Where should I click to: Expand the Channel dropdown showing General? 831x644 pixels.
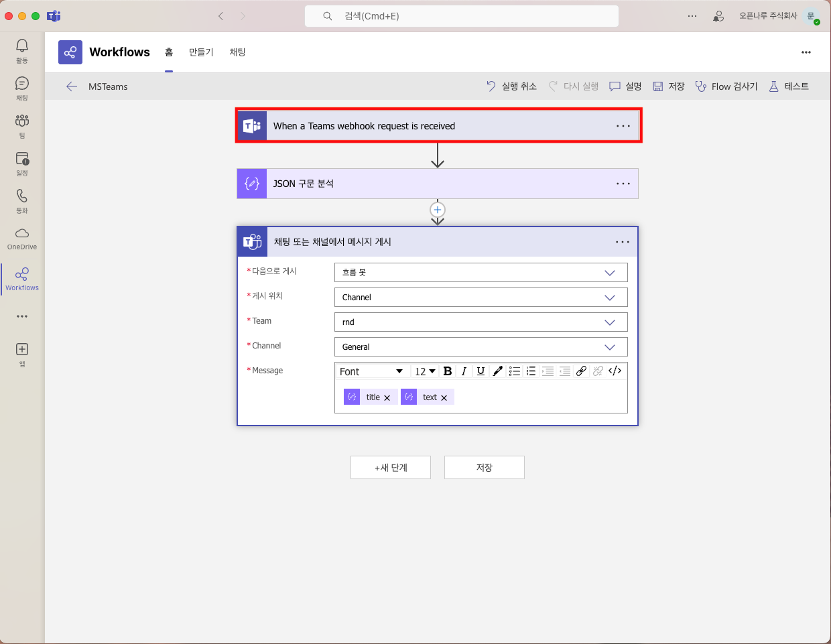point(481,347)
